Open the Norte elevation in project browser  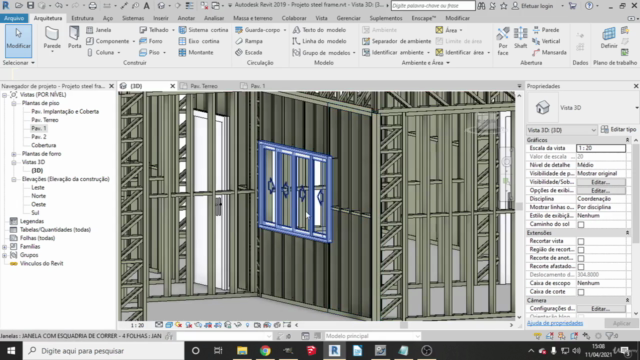point(38,196)
